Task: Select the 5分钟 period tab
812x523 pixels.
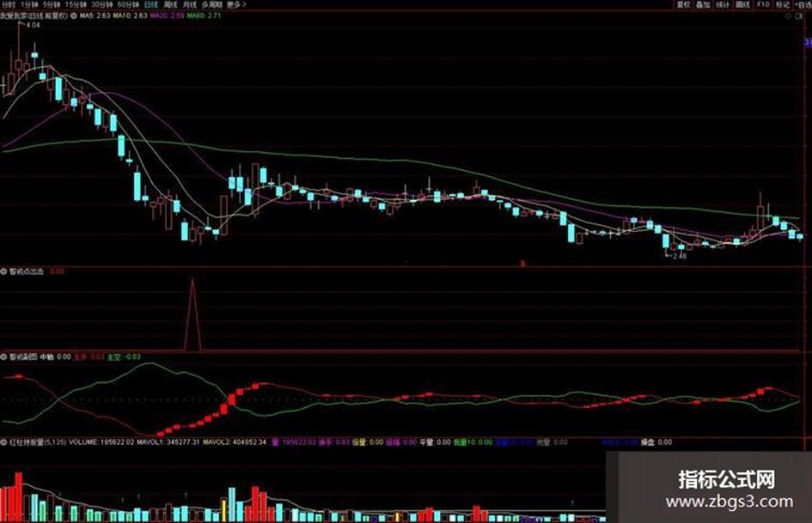Action: click(x=52, y=4)
